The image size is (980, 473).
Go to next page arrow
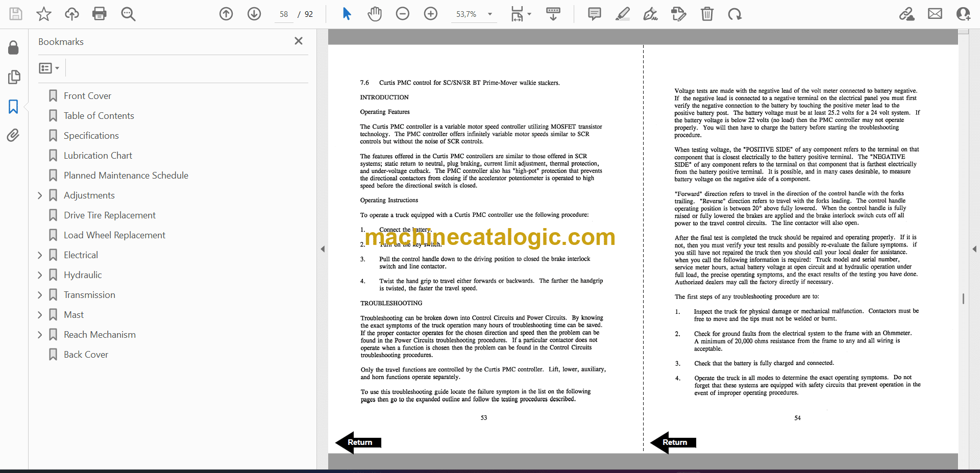[254, 14]
